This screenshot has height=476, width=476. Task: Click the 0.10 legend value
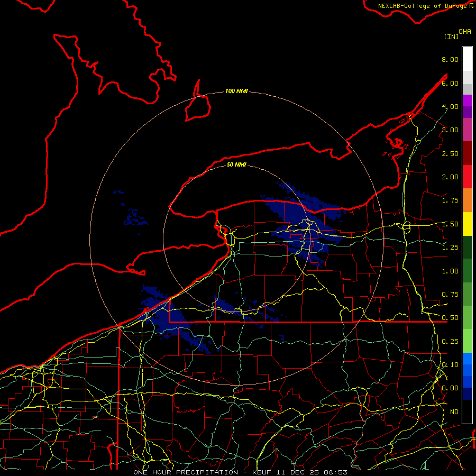click(450, 365)
